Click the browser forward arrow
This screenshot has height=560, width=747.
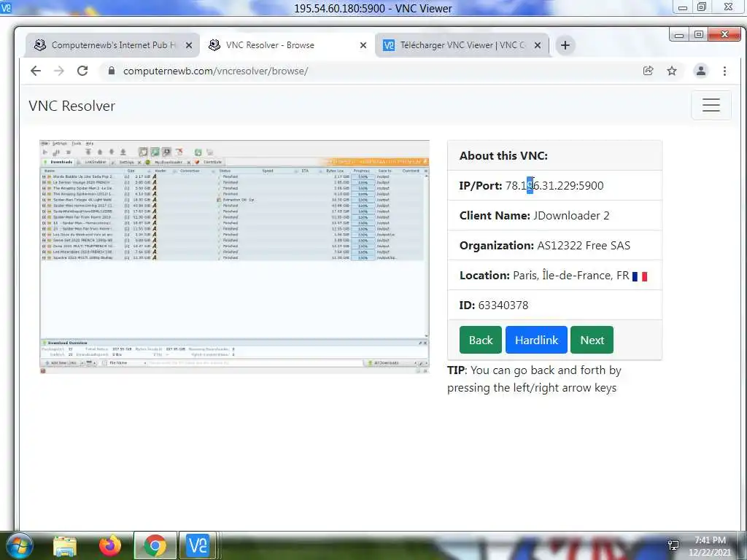(58, 71)
